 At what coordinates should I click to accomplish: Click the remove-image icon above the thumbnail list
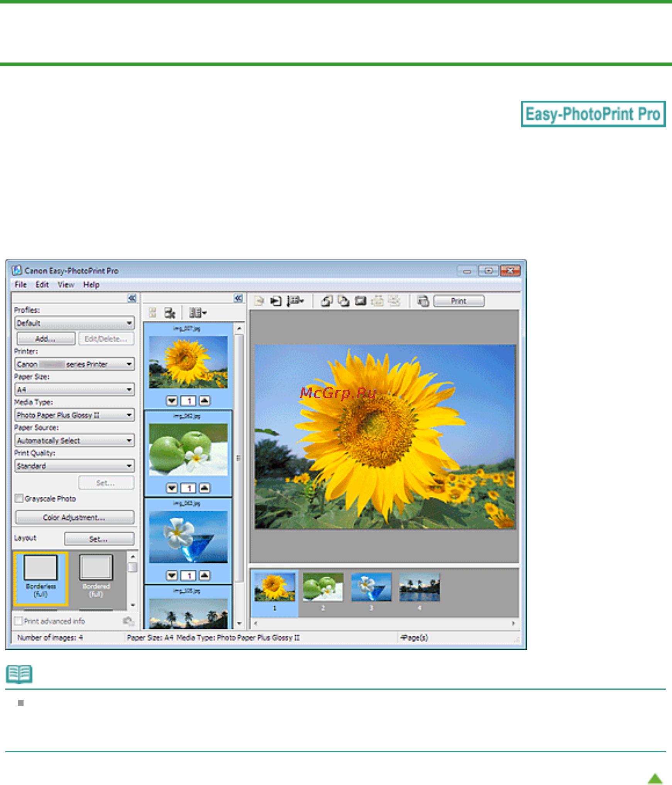tap(170, 313)
